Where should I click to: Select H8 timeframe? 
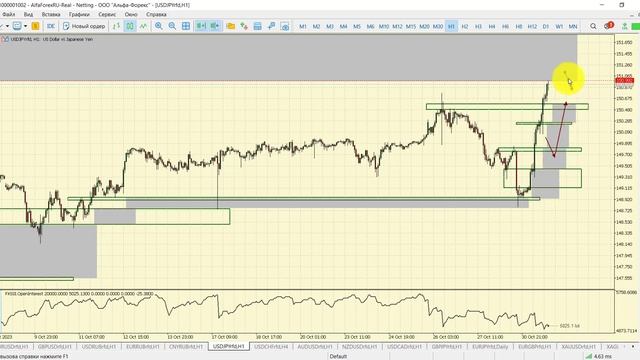pos(518,26)
